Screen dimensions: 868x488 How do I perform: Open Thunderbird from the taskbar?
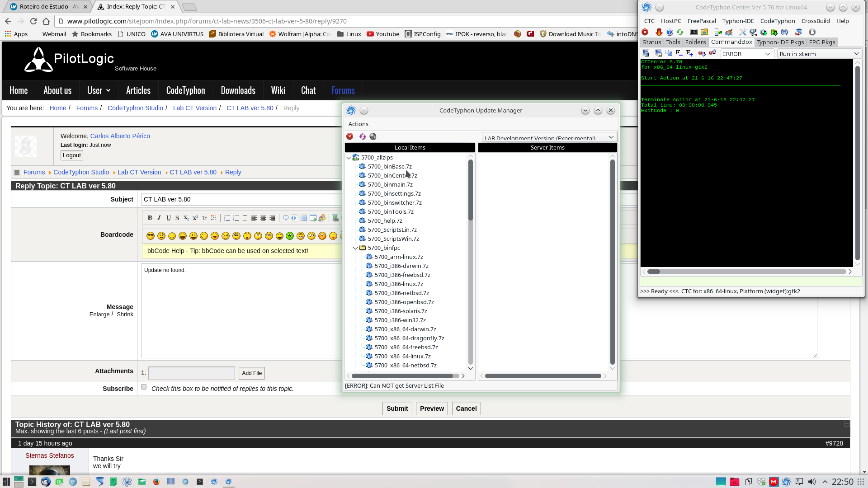[x=46, y=482]
